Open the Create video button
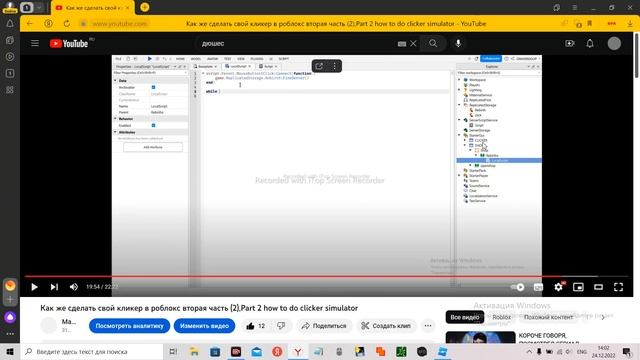 pyautogui.click(x=570, y=43)
